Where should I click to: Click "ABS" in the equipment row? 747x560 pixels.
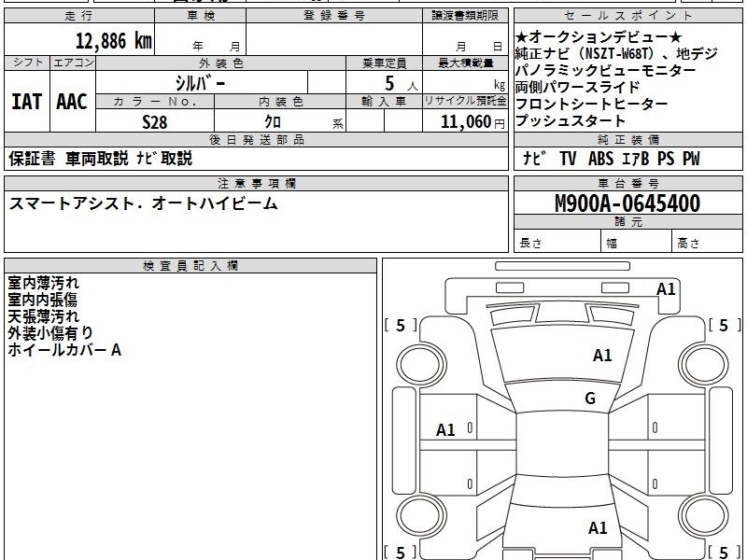click(x=600, y=159)
